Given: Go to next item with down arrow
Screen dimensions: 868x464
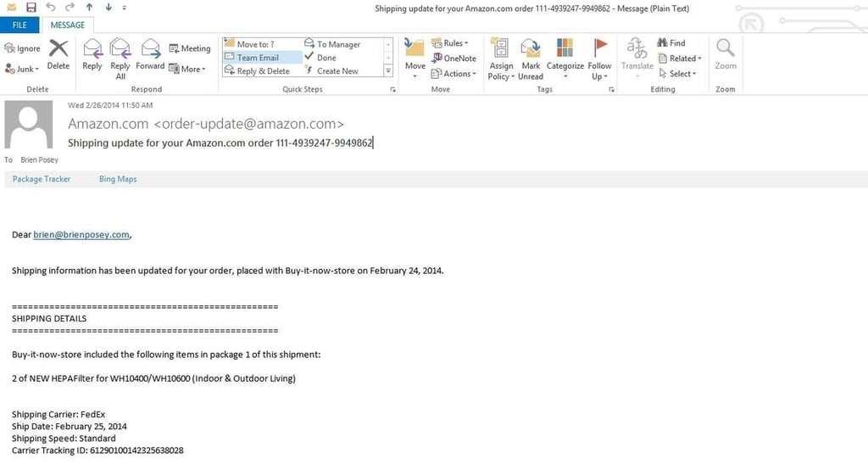Looking at the screenshot, I should (108, 7).
